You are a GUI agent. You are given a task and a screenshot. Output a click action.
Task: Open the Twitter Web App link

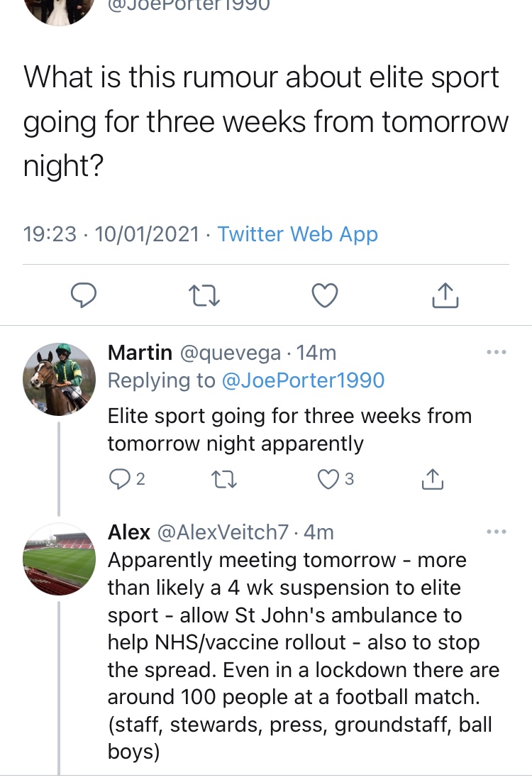pos(297,234)
